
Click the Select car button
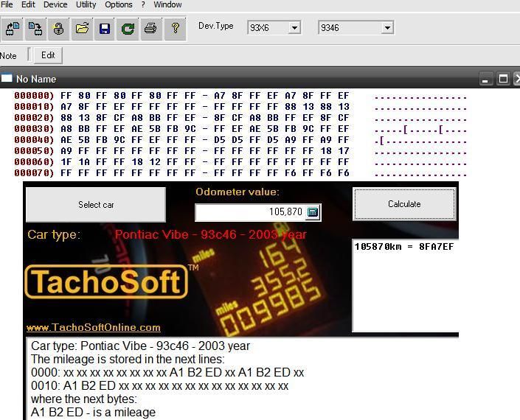(x=96, y=205)
